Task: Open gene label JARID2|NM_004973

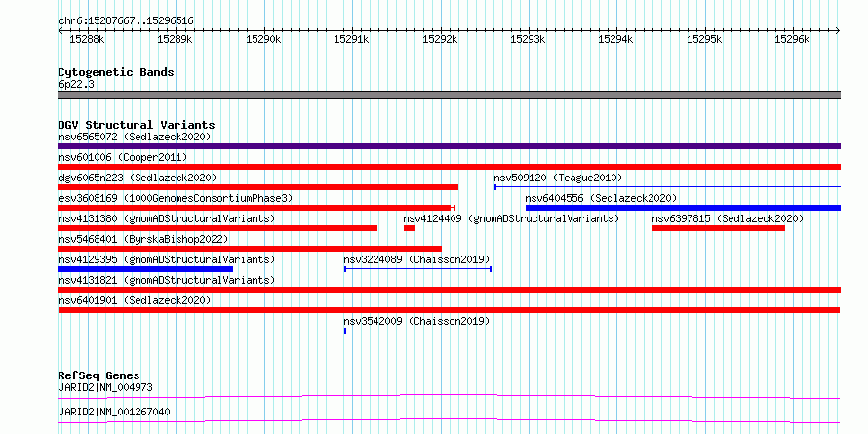Action: (105, 387)
